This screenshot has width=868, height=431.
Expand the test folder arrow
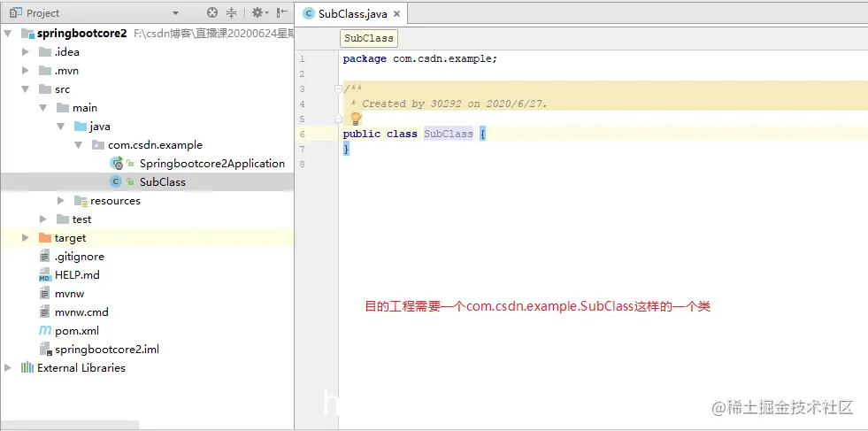(43, 219)
